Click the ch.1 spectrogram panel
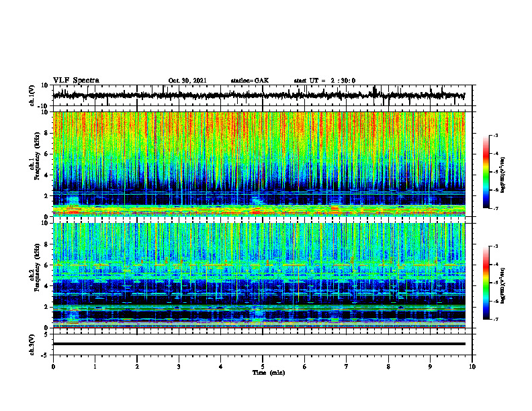The width and height of the screenshot is (532, 411). click(259, 164)
